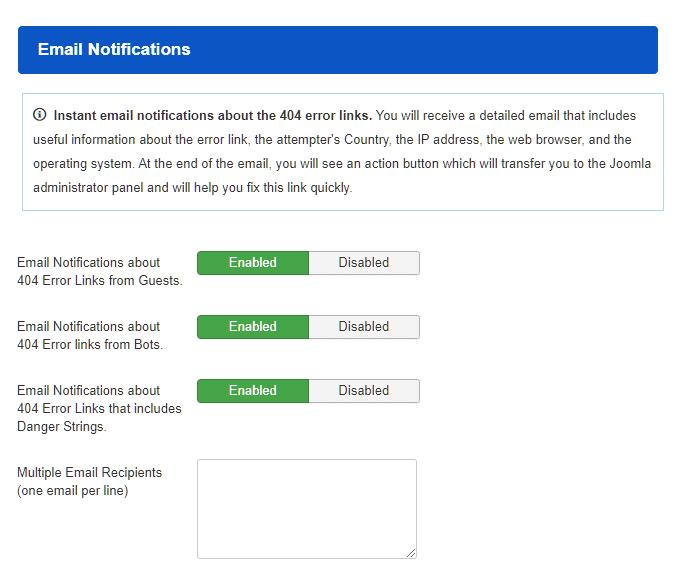Disable notifications for Danger Strings error links
This screenshot has width=678, height=575.
(364, 391)
